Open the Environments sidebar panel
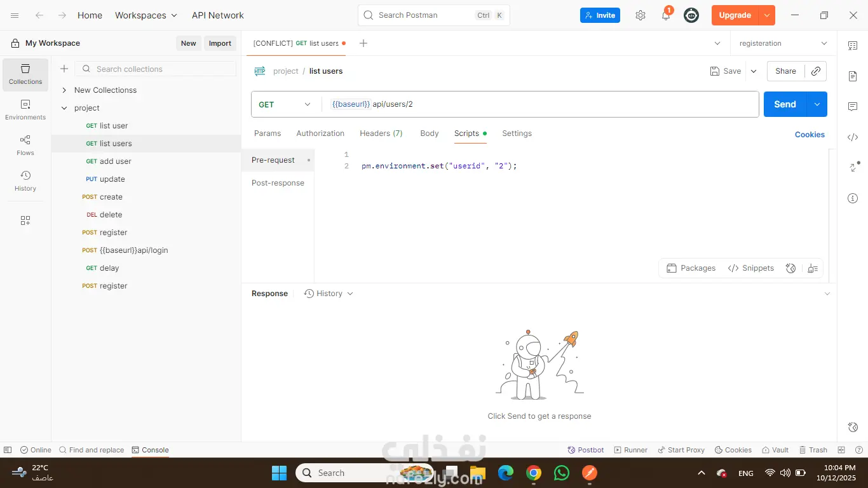The height and width of the screenshot is (488, 868). (25, 110)
